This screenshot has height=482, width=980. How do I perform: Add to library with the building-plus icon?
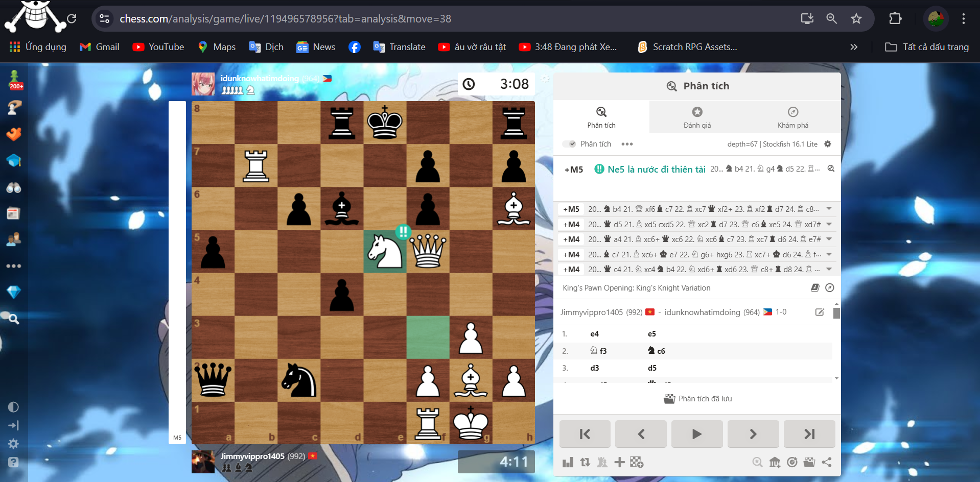coord(775,463)
